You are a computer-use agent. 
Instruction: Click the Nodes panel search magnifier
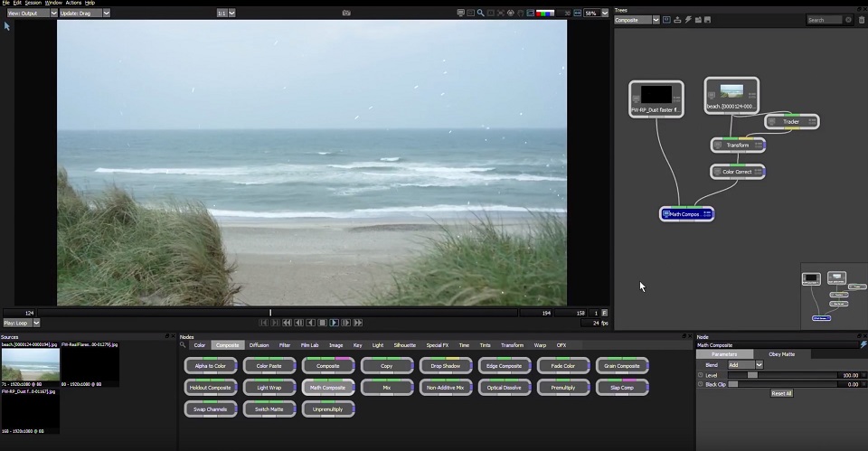pos(183,344)
